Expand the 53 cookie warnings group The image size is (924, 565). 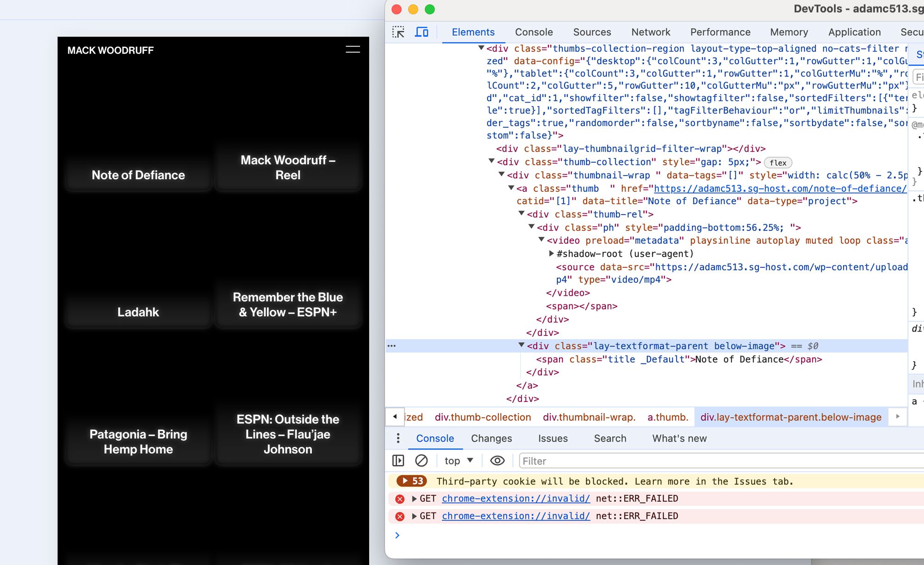pos(412,481)
